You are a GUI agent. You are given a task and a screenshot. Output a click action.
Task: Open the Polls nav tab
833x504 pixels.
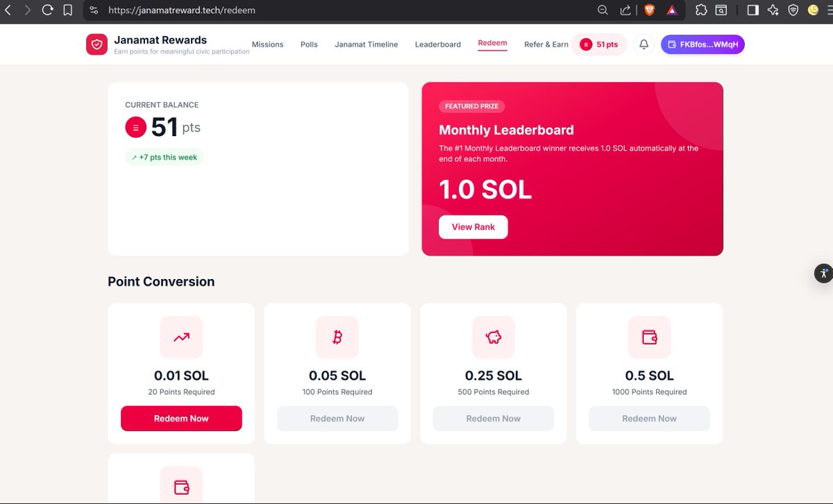click(x=309, y=44)
